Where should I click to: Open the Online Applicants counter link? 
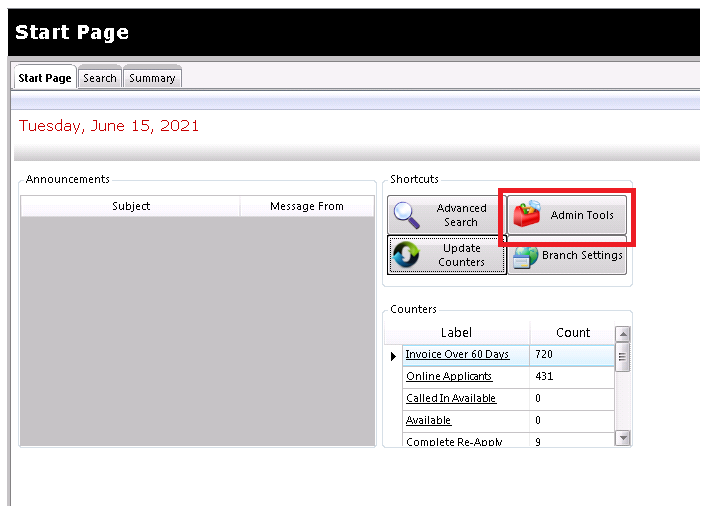click(x=449, y=376)
